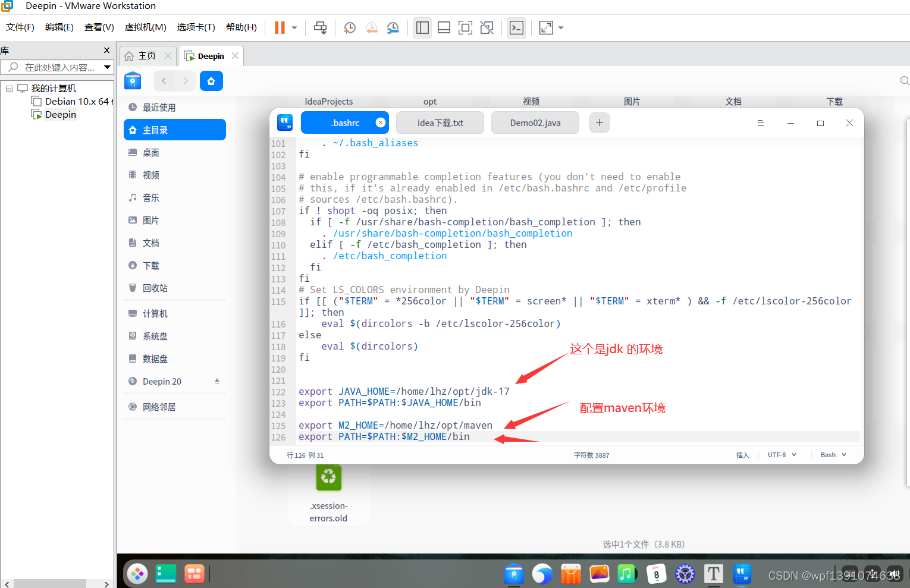Open 音乐 in the file manager sidebar
The width and height of the screenshot is (910, 588).
(x=175, y=198)
